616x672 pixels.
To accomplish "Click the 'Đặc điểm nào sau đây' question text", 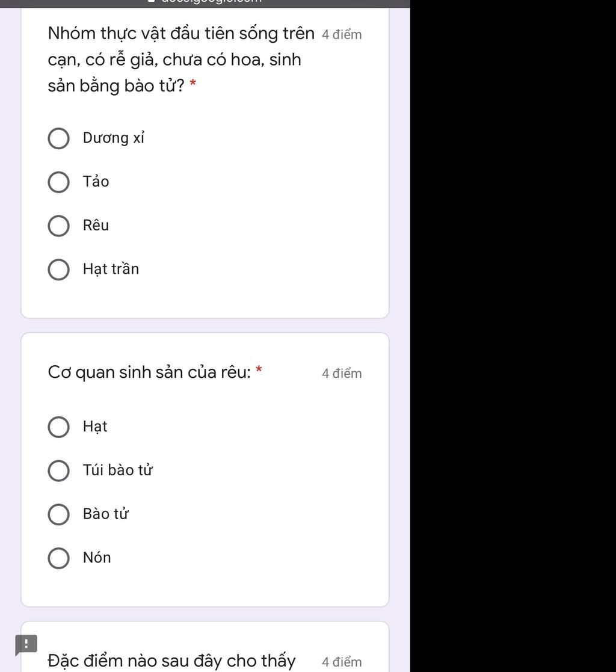I will pos(171,661).
